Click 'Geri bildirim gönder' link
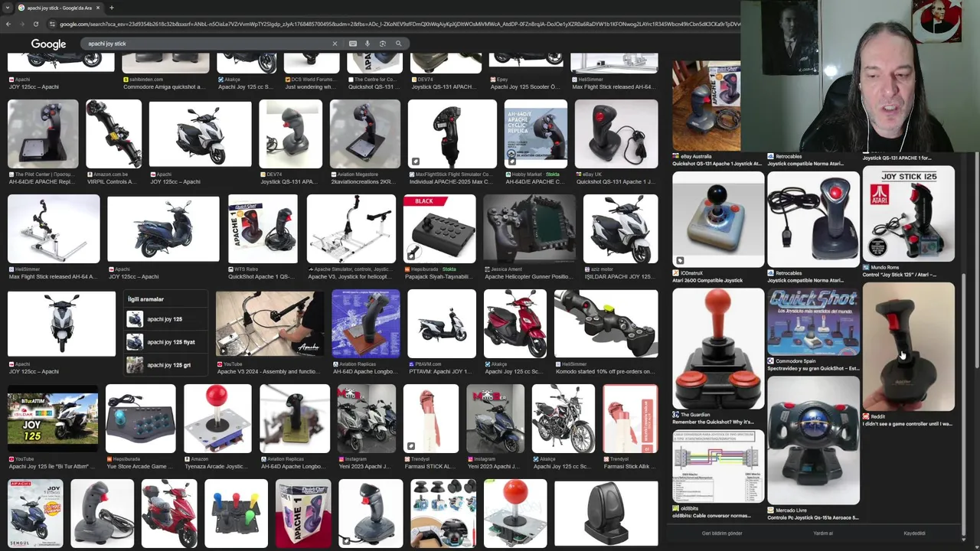The width and height of the screenshot is (980, 551). (722, 533)
